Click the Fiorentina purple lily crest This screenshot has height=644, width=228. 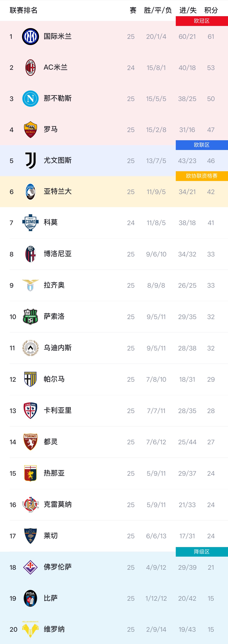click(30, 567)
